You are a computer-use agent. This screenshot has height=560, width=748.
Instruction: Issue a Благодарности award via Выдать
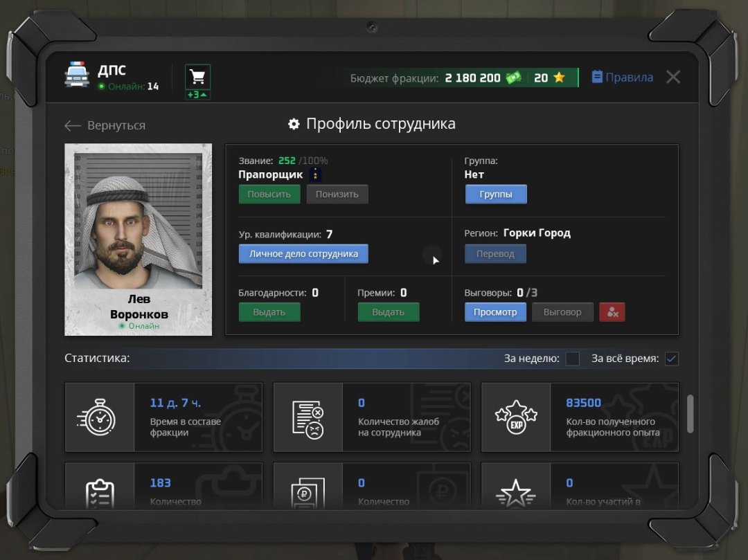coord(269,312)
